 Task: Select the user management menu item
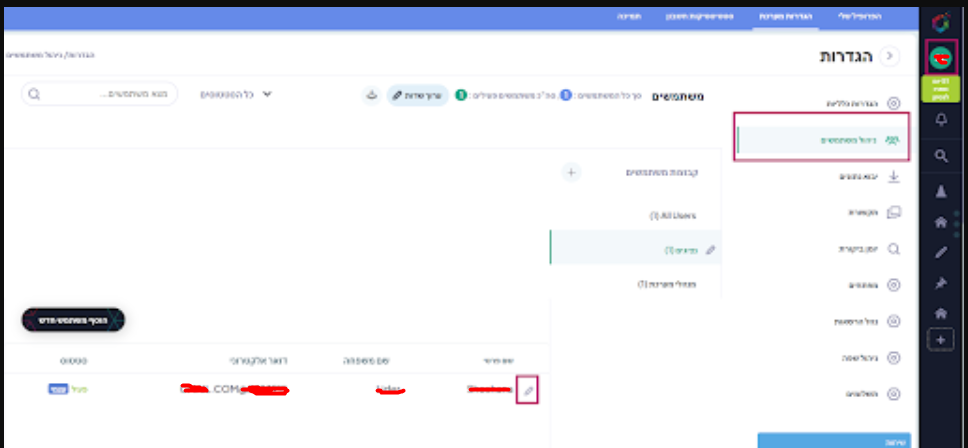(821, 141)
